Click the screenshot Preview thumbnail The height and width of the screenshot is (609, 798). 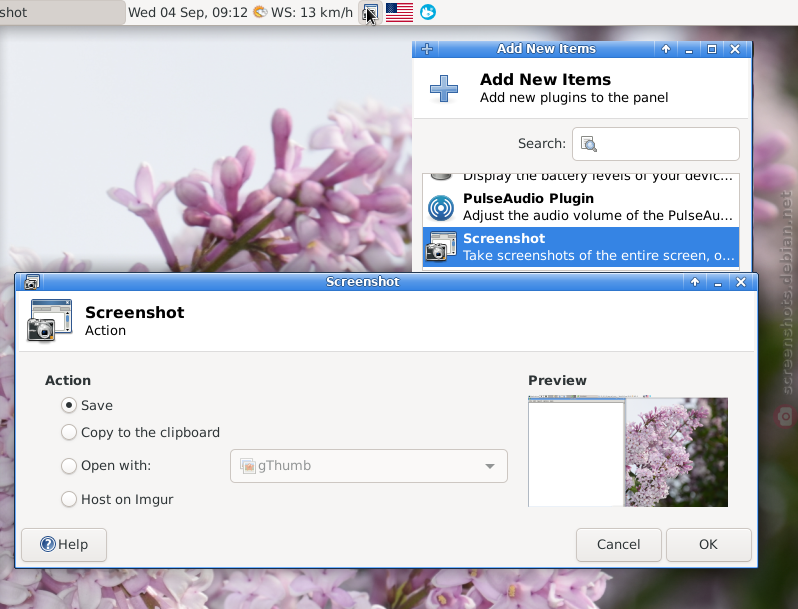pos(628,451)
